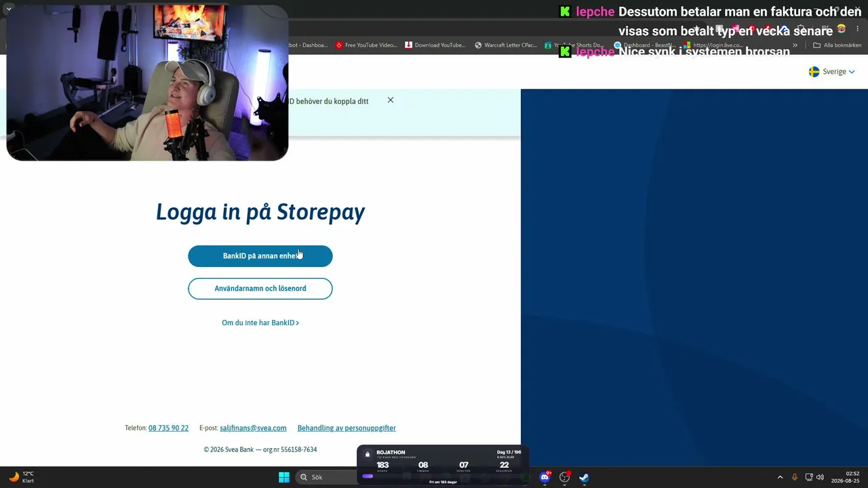The height and width of the screenshot is (488, 868).
Task: Click the BankID på annan enhet button
Action: (x=260, y=256)
